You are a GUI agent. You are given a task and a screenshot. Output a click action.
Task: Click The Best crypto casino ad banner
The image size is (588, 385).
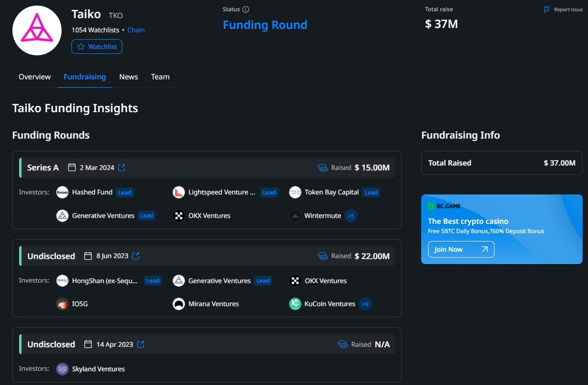[502, 229]
